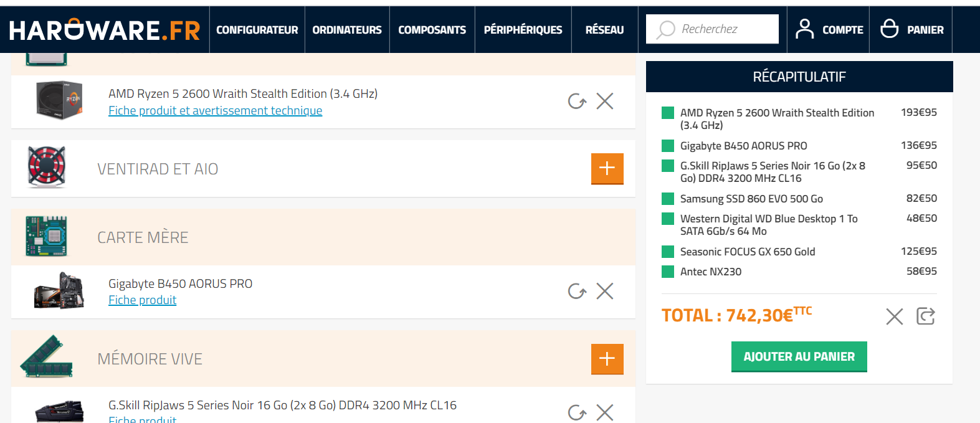Image resolution: width=980 pixels, height=423 pixels.
Task: Toggle Seasonic FOCUS GX 650 recap checkbox
Action: (668, 252)
